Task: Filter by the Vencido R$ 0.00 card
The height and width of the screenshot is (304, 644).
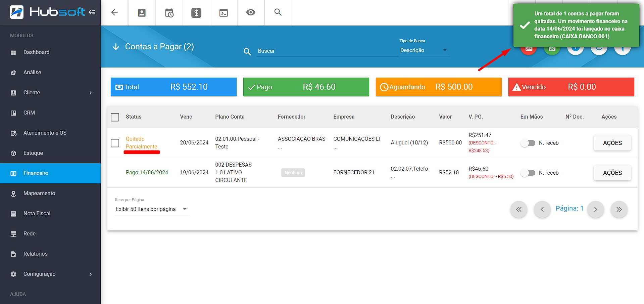Action: click(571, 87)
